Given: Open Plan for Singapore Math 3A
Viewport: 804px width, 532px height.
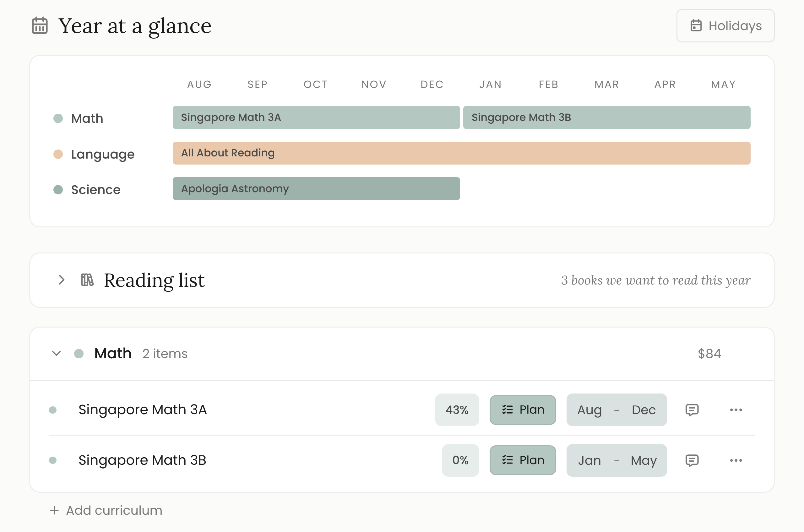Looking at the screenshot, I should [523, 410].
